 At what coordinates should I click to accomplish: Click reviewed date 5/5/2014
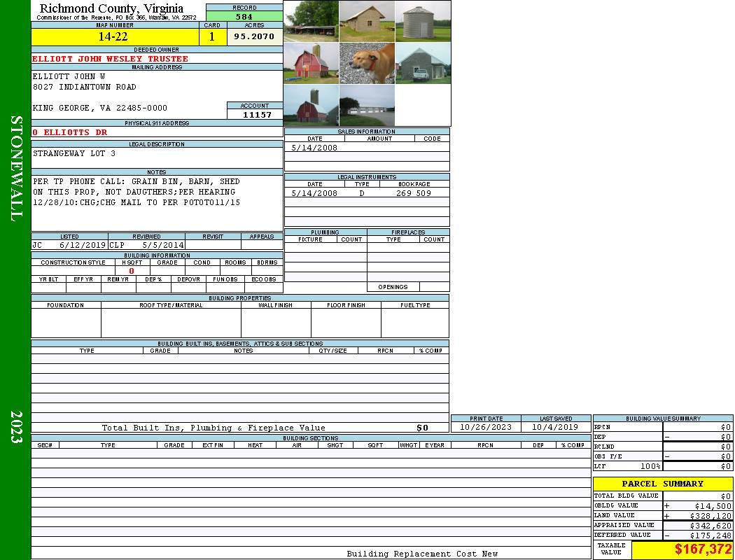pyautogui.click(x=163, y=245)
